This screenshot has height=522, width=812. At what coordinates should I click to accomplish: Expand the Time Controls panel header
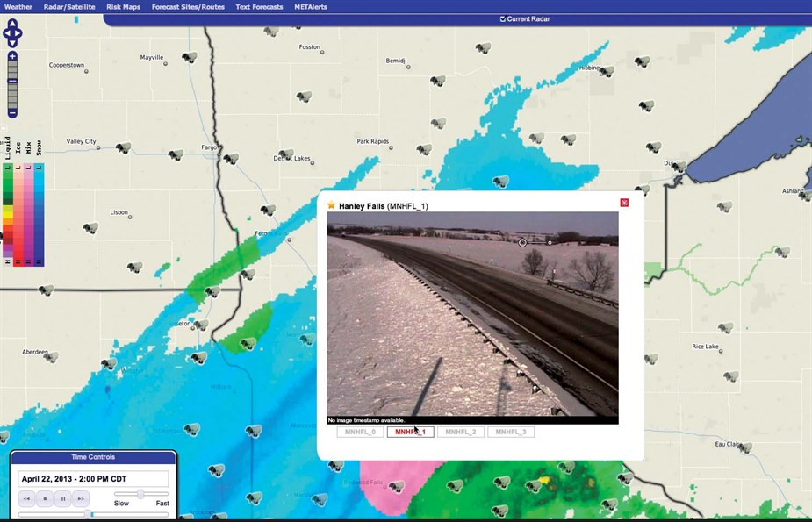(92, 456)
